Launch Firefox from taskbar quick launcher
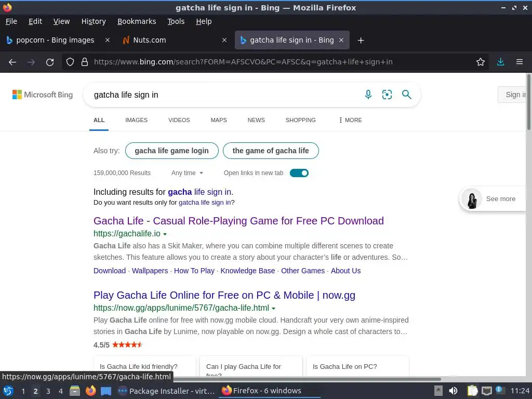532x399 pixels. (x=90, y=391)
